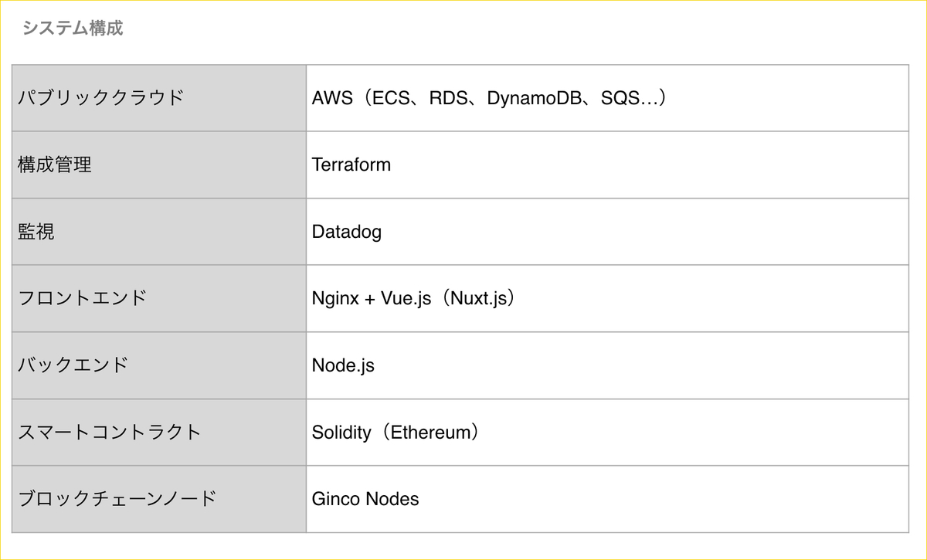Click the Solidity (Ethereum) cell
The width and height of the screenshot is (927, 560).
click(607, 433)
